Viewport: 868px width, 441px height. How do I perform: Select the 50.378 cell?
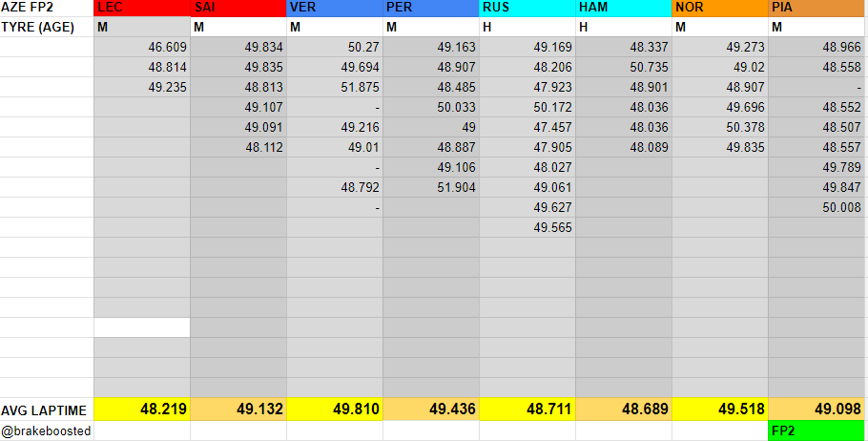[720, 127]
